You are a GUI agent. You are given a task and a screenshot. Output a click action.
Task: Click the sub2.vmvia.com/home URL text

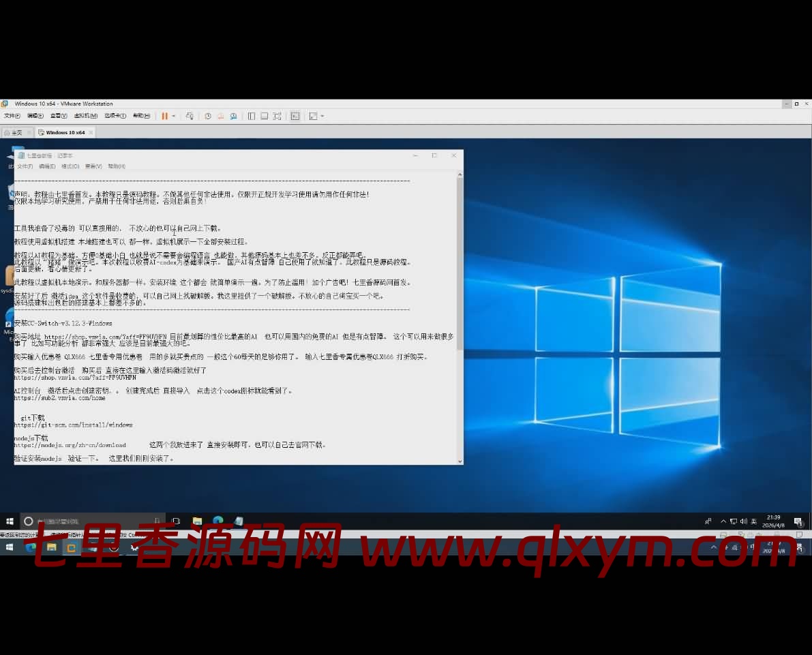point(59,398)
